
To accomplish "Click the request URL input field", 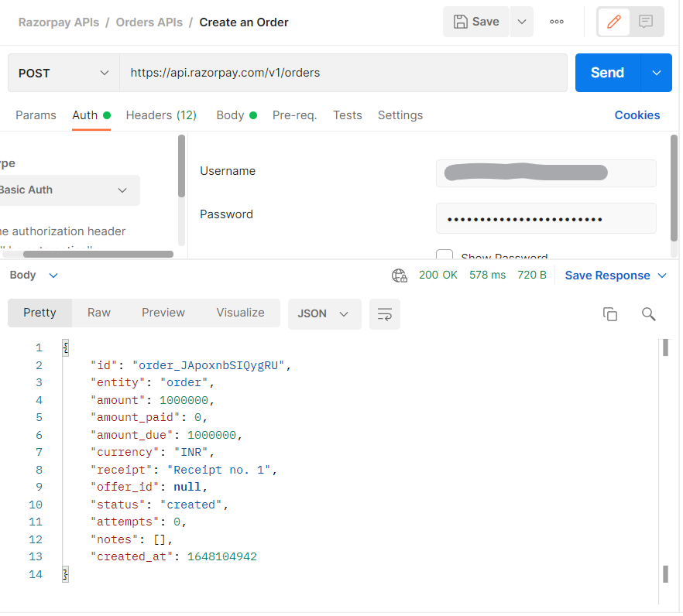I will tap(344, 74).
